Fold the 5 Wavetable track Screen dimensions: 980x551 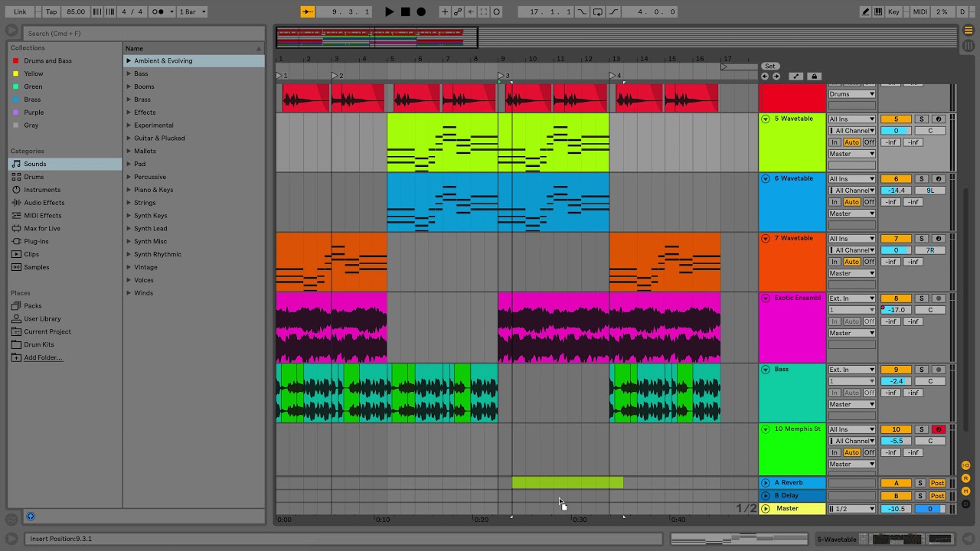click(x=765, y=119)
